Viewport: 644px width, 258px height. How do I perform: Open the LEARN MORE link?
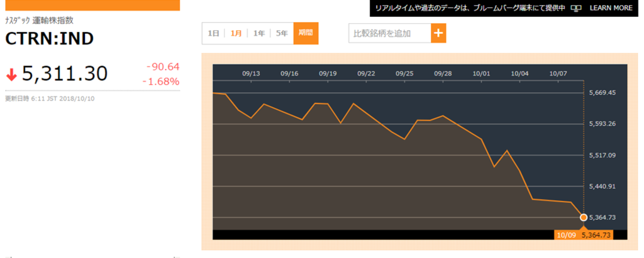(611, 8)
